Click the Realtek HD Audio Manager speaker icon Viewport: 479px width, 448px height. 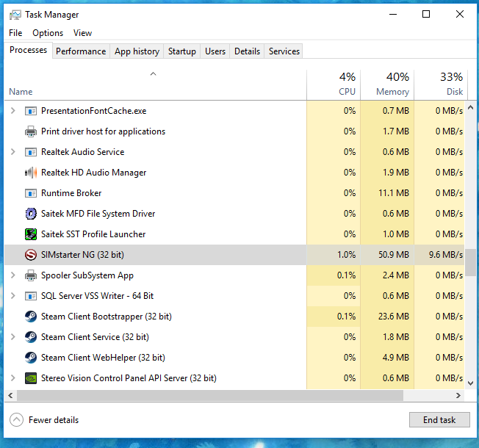point(31,173)
